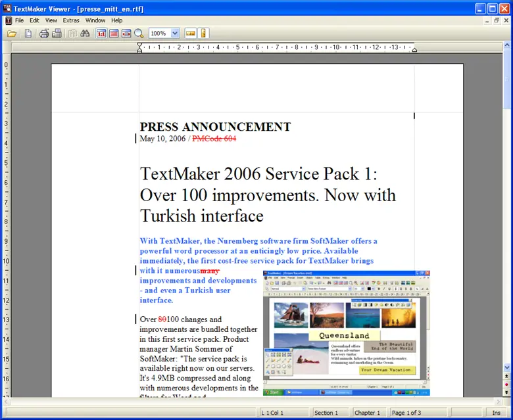
Task: Open the View menu
Action: coord(51,20)
